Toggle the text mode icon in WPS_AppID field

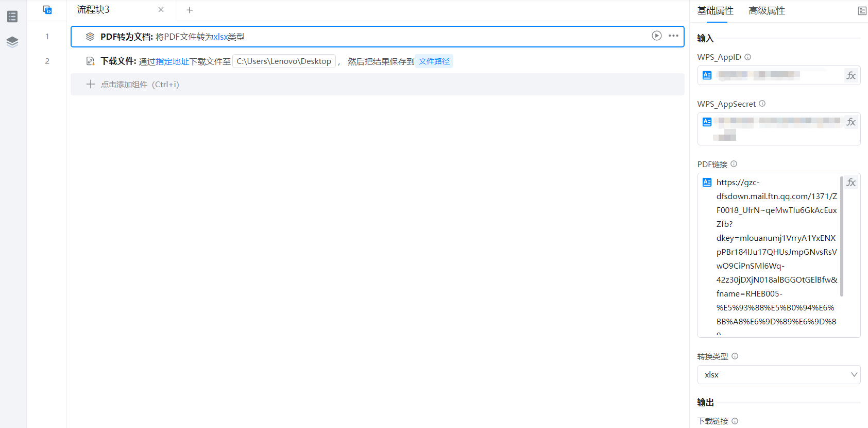pyautogui.click(x=707, y=75)
